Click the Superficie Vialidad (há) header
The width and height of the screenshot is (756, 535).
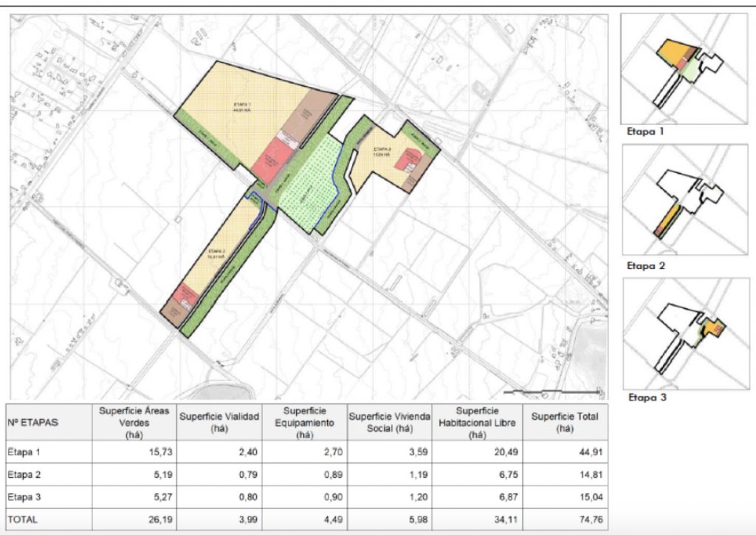coord(219,423)
